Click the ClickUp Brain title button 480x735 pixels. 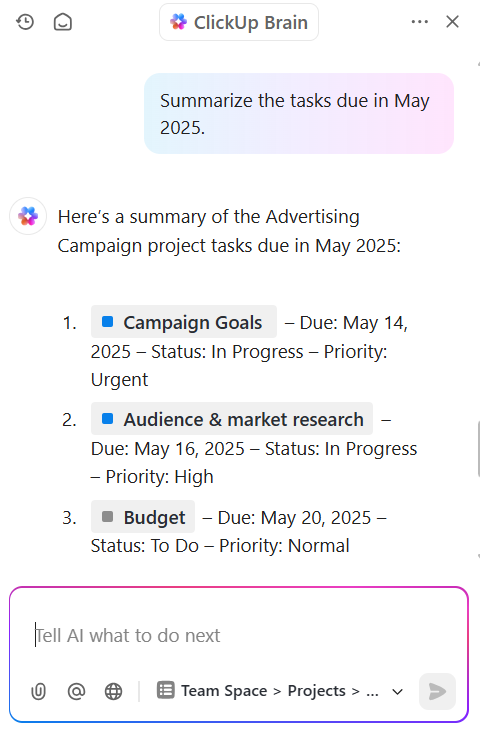click(x=239, y=22)
